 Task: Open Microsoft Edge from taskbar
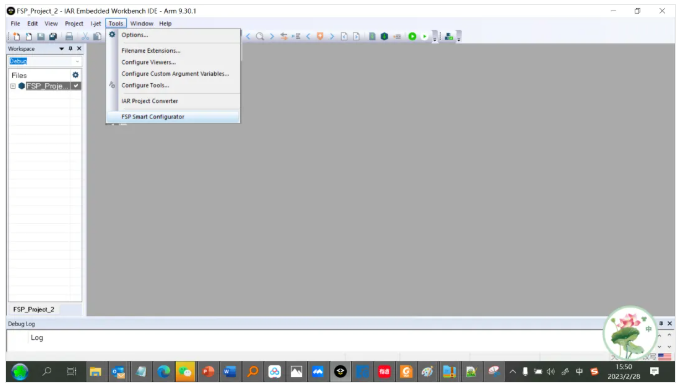pyautogui.click(x=163, y=371)
